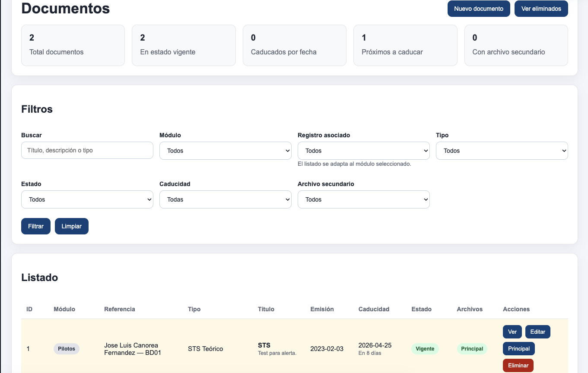This screenshot has width=588, height=373.
Task: View document 1 with Ver button
Action: 512,332
